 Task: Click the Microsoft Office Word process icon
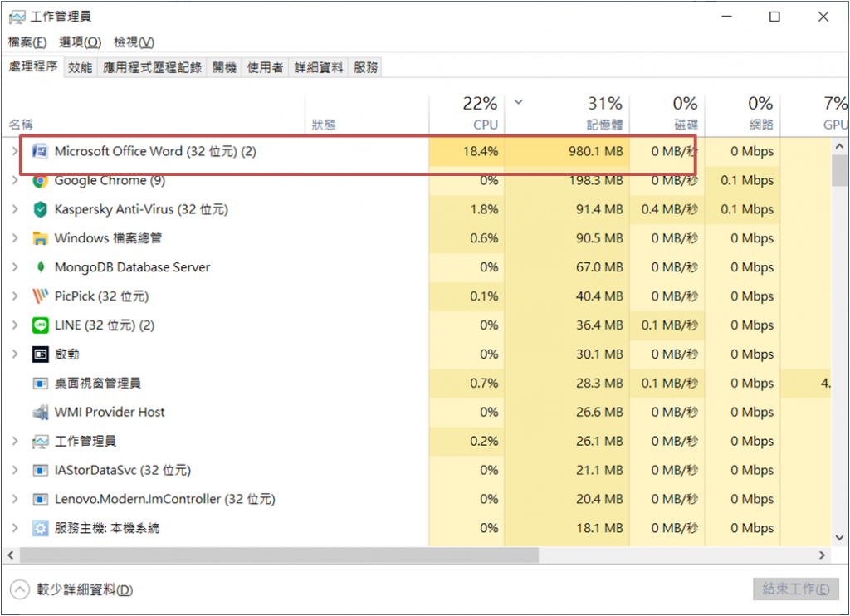coord(40,151)
